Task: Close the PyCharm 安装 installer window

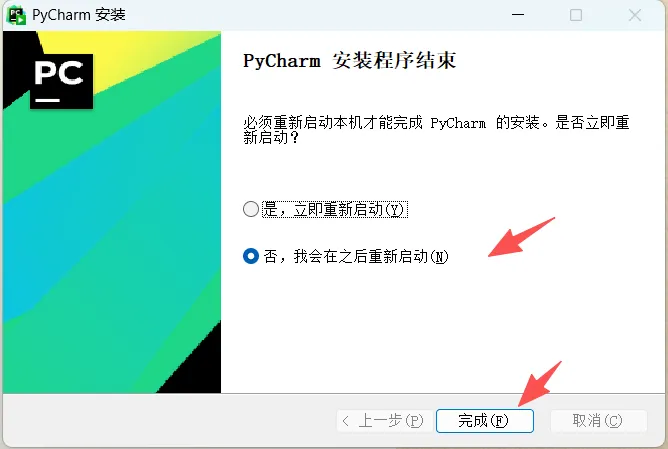Action: (635, 15)
